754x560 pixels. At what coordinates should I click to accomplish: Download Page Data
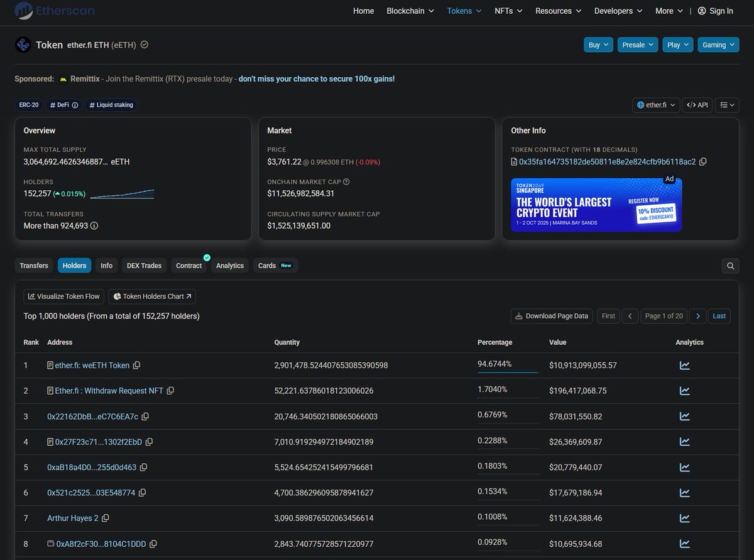coord(551,316)
